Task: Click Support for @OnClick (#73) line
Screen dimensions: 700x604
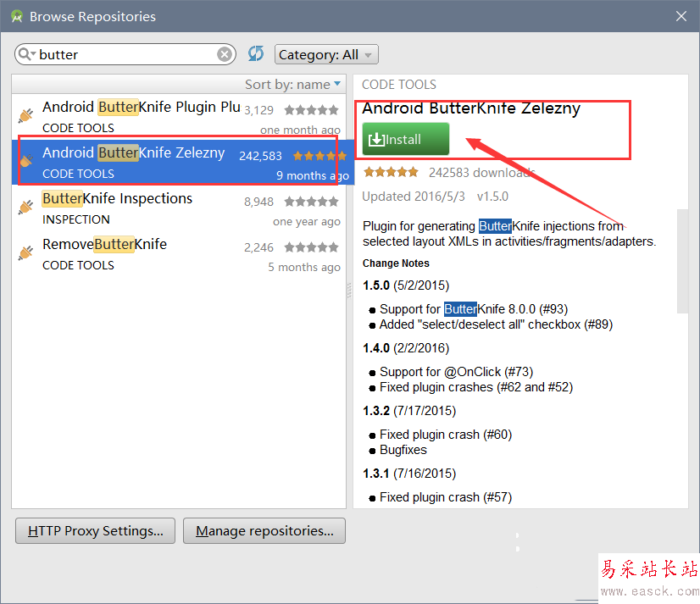Action: [456, 372]
